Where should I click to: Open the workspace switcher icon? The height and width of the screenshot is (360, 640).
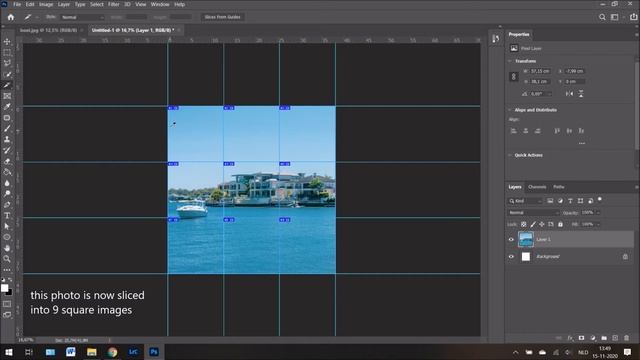coord(615,17)
